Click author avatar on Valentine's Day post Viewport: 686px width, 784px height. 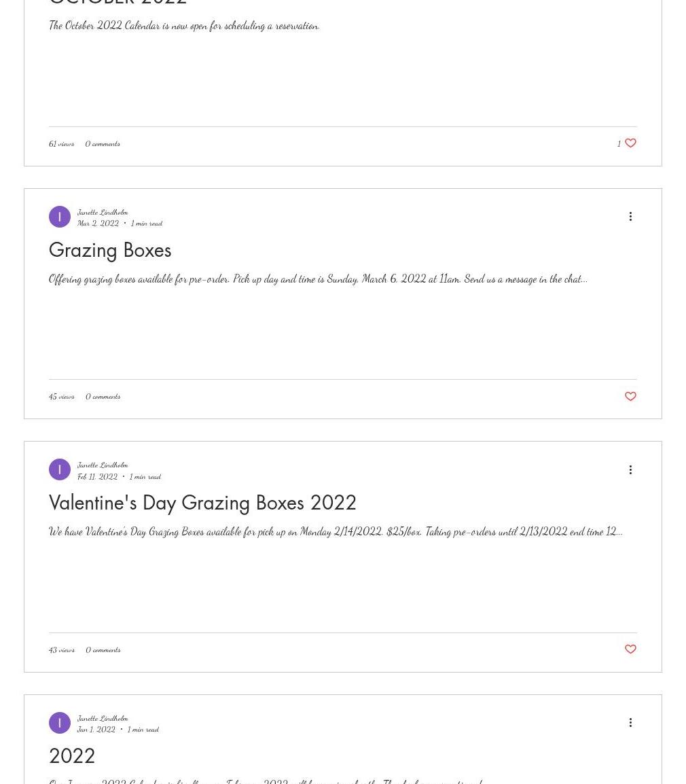pyautogui.click(x=60, y=470)
